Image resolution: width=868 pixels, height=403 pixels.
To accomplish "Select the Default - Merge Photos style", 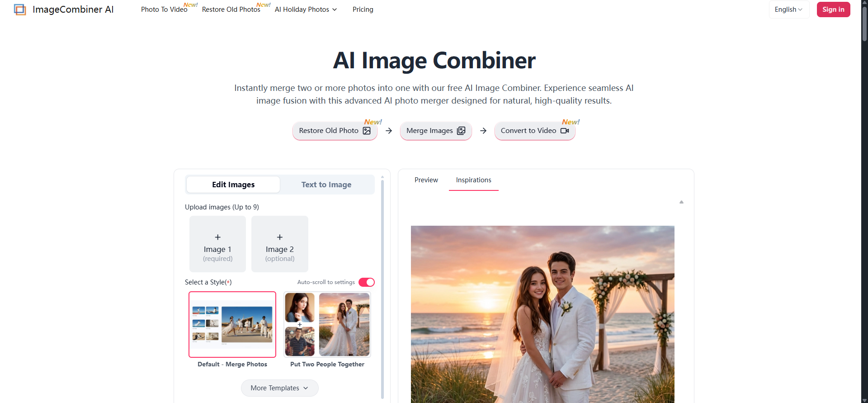I will tap(232, 325).
